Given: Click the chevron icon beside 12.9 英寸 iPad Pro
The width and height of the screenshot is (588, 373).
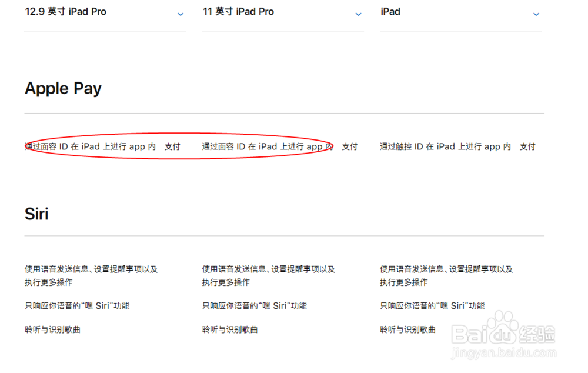Looking at the screenshot, I should [181, 14].
